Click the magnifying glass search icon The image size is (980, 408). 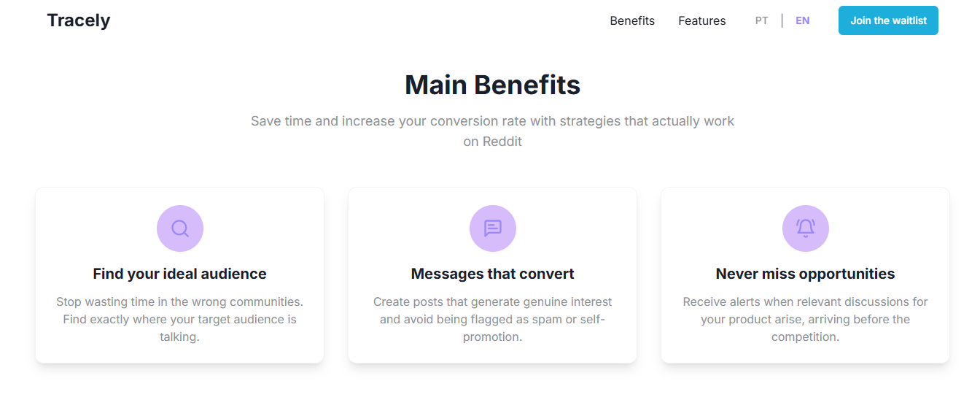pos(180,228)
